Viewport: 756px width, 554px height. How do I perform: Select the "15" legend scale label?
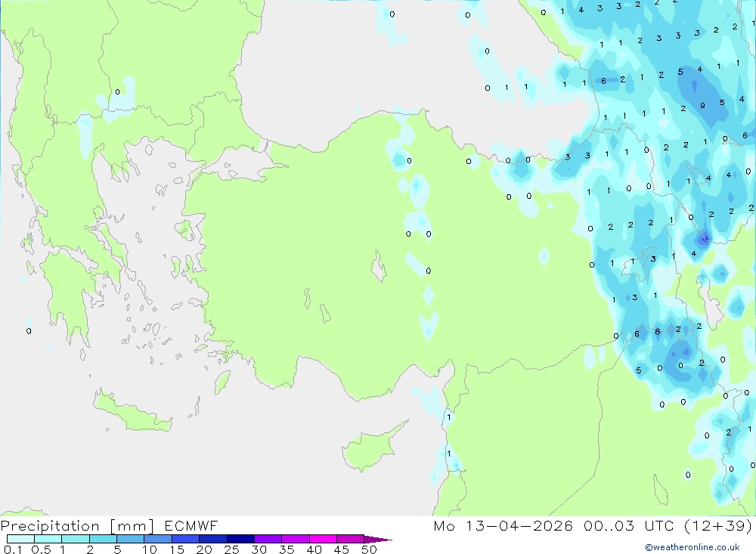[x=177, y=549]
